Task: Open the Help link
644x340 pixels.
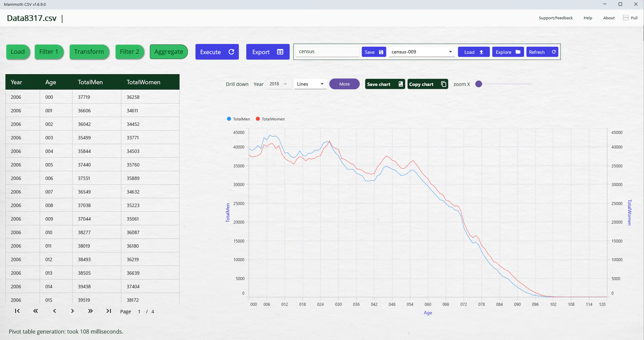Action: 588,18
